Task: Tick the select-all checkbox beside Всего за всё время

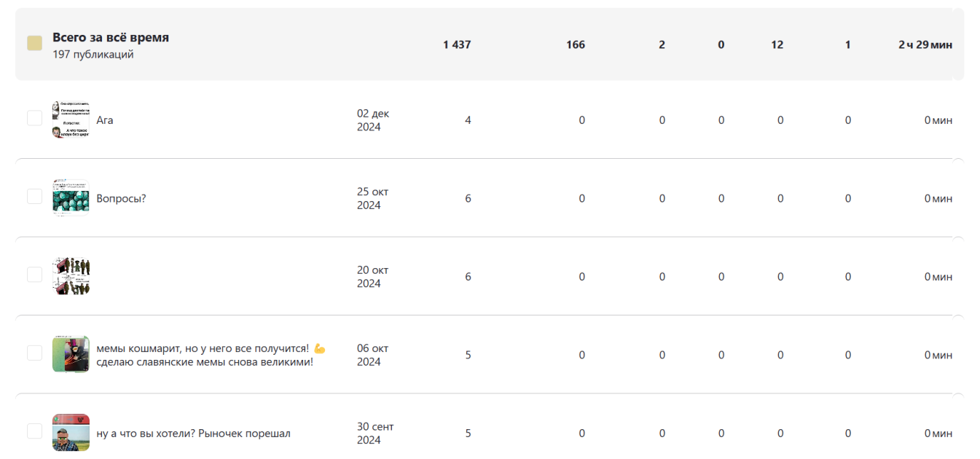Action: click(34, 44)
